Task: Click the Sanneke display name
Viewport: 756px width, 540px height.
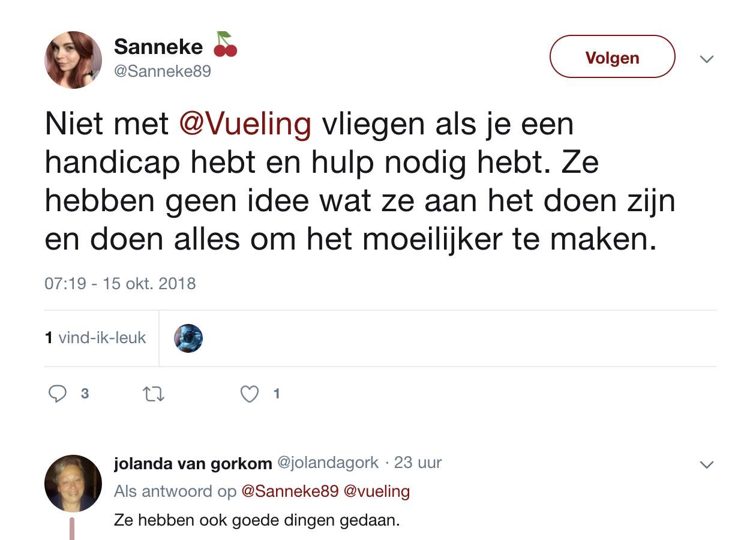Action: [158, 46]
